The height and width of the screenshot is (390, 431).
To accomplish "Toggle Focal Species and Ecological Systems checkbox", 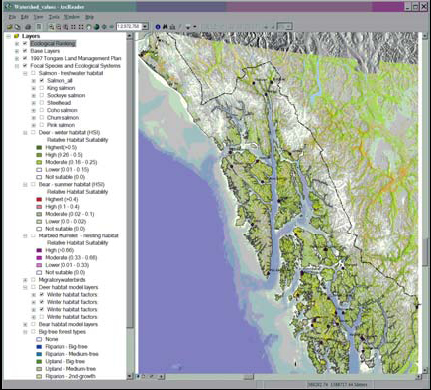I will tap(25, 66).
